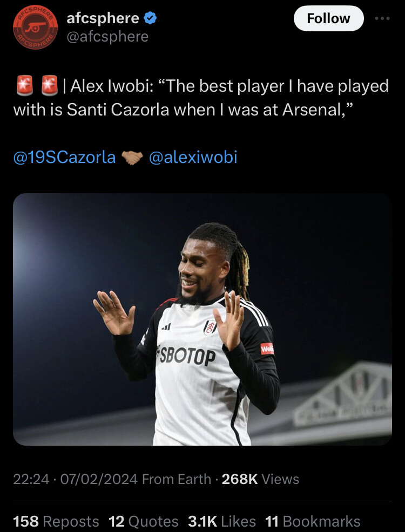
Task: Click the blue verified badge
Action: tap(150, 18)
